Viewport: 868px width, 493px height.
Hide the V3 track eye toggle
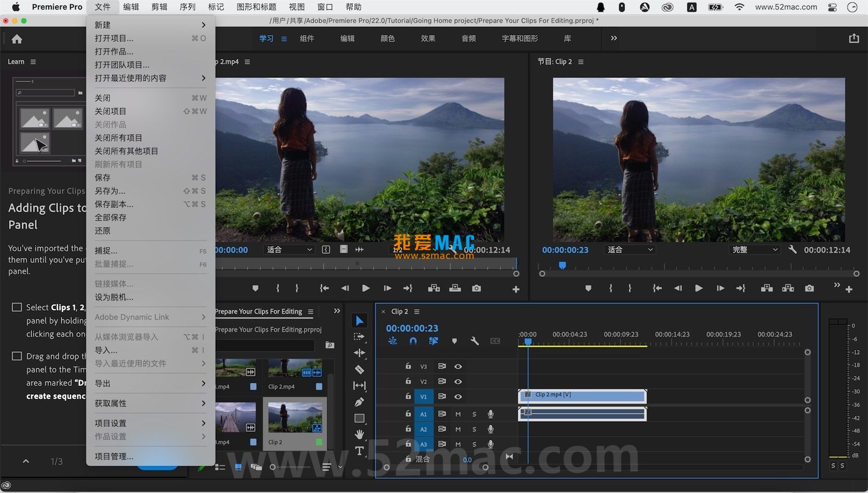point(458,366)
